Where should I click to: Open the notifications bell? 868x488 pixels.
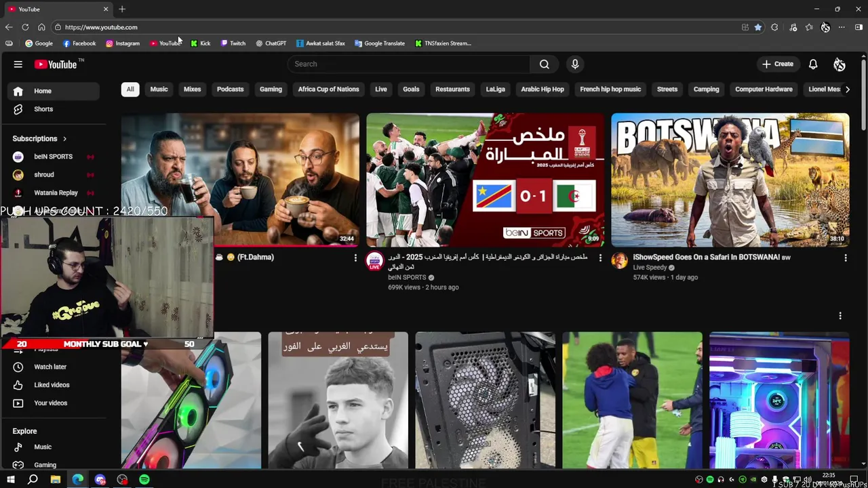point(813,64)
